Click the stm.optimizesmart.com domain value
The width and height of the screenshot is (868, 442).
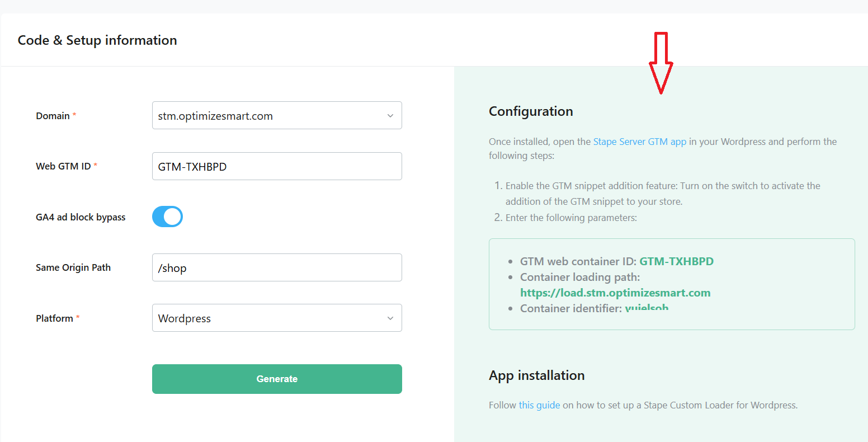(215, 116)
